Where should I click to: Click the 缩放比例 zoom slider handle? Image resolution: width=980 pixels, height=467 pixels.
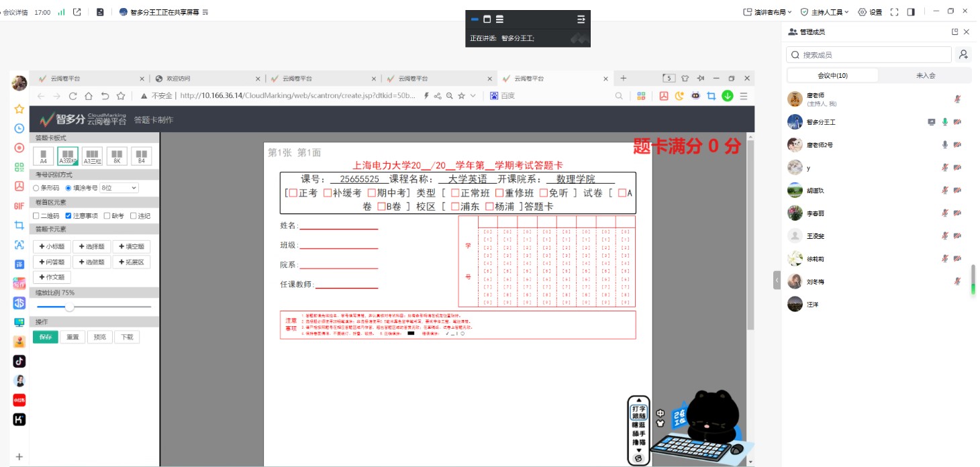(69, 307)
